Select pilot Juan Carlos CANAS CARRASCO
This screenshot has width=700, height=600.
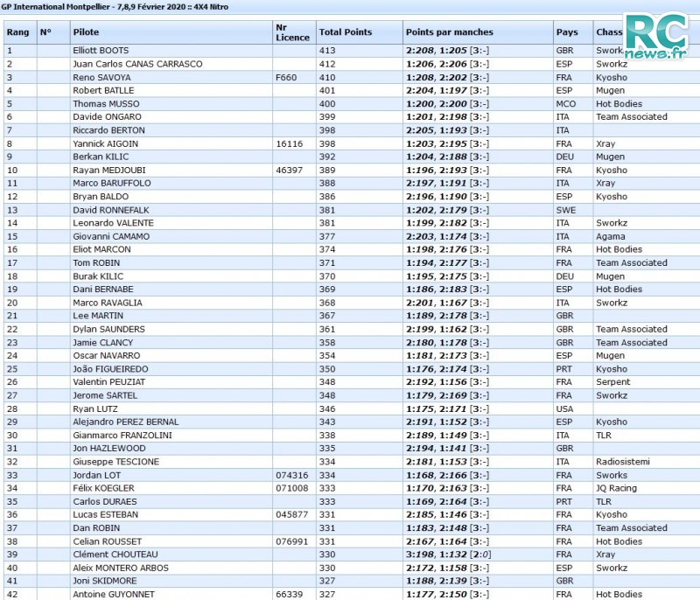(x=137, y=64)
